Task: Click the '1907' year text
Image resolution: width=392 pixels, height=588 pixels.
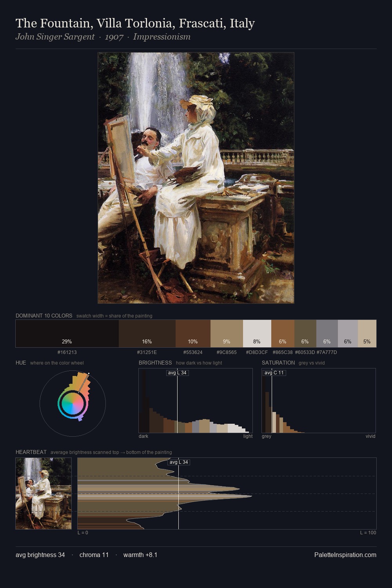Action: 114,37
